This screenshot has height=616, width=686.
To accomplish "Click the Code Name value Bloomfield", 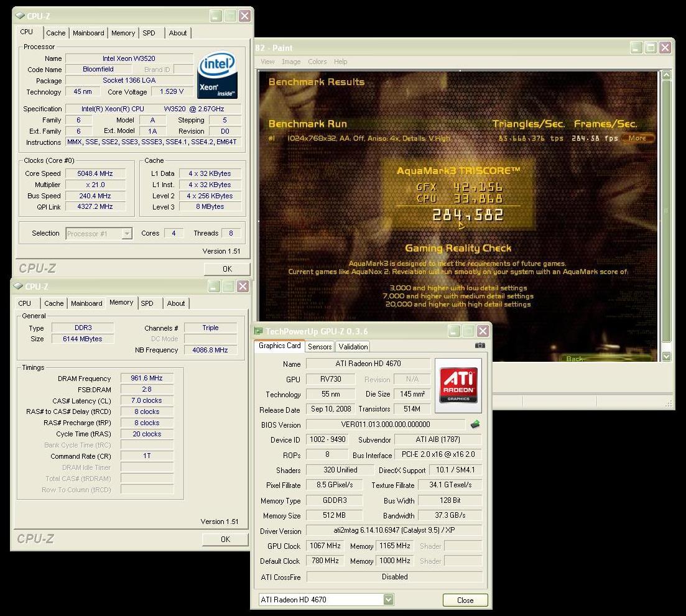I will tap(98, 69).
